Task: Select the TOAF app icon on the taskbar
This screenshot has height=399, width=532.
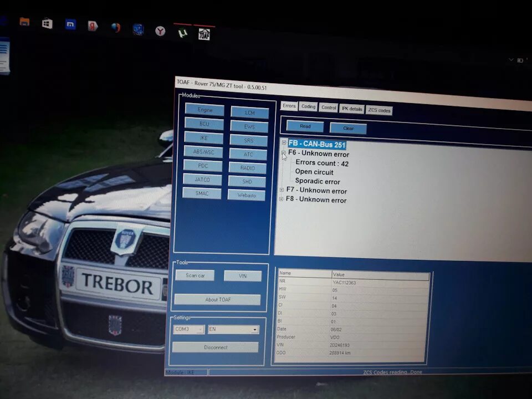Action: point(204,34)
